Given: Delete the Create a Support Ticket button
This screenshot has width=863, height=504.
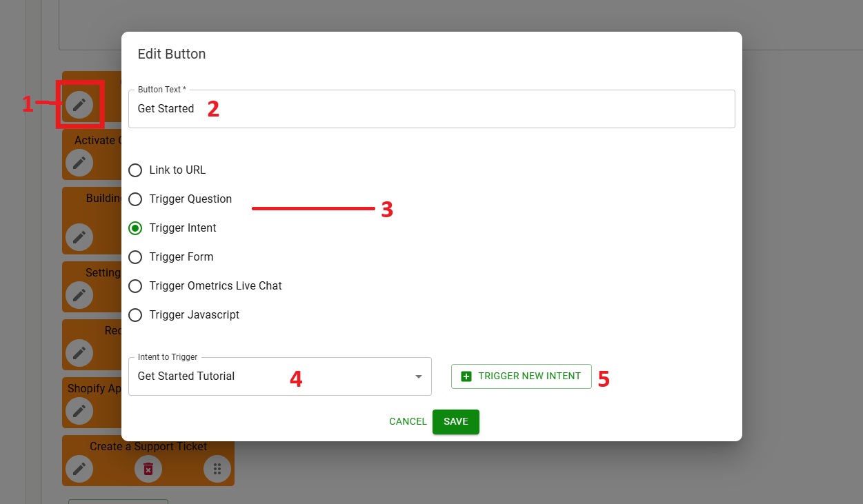Looking at the screenshot, I should [148, 469].
